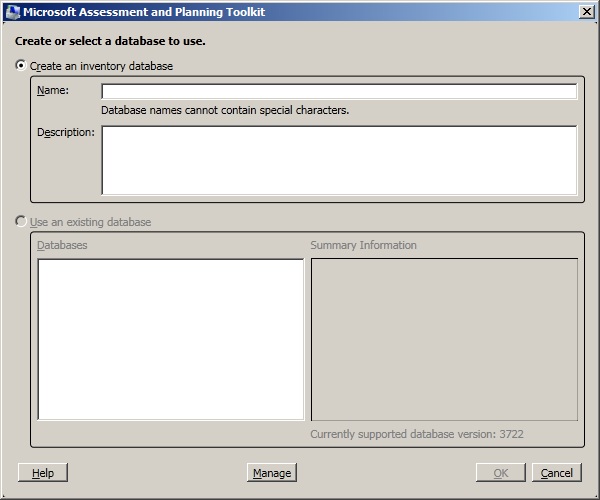Image resolution: width=600 pixels, height=500 pixels.
Task: Cancel the database selection dialog
Action: click(556, 473)
